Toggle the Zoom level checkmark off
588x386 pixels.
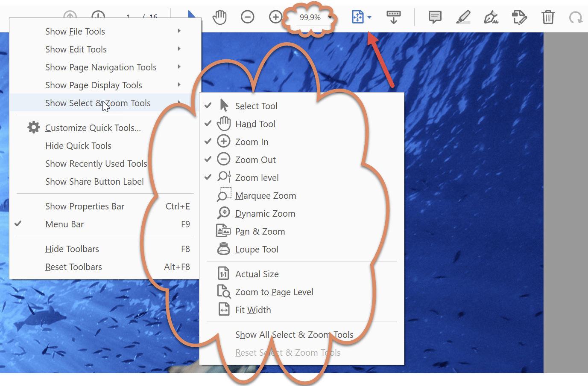257,177
